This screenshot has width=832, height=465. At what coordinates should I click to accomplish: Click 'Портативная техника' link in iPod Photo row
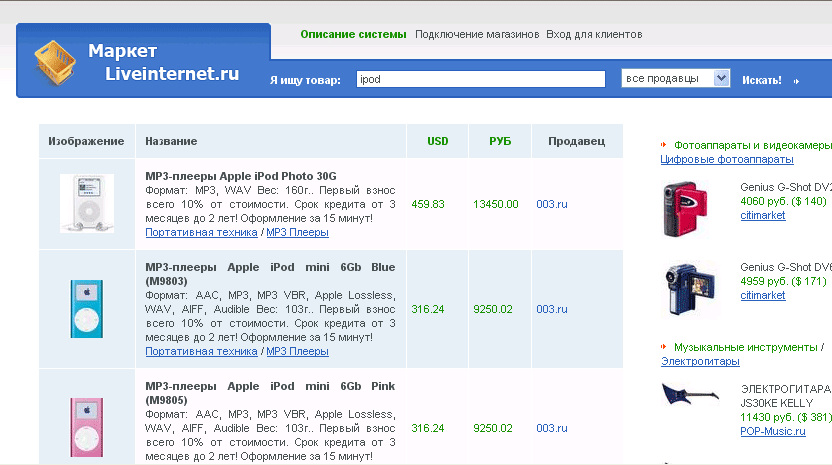point(201,232)
